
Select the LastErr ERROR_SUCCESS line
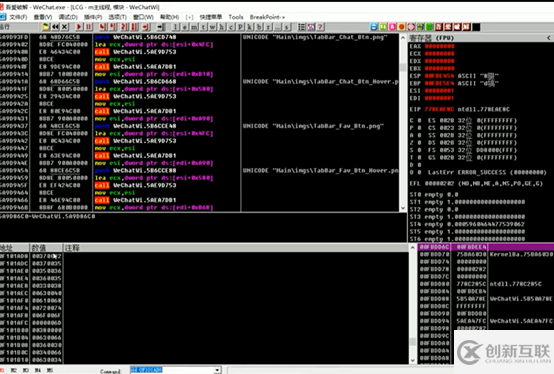[487, 172]
